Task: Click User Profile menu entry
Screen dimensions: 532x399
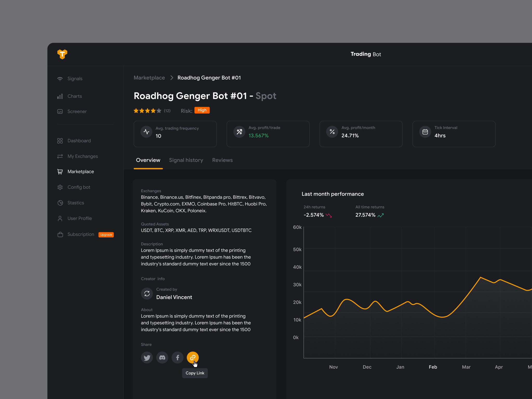Action: (x=79, y=218)
